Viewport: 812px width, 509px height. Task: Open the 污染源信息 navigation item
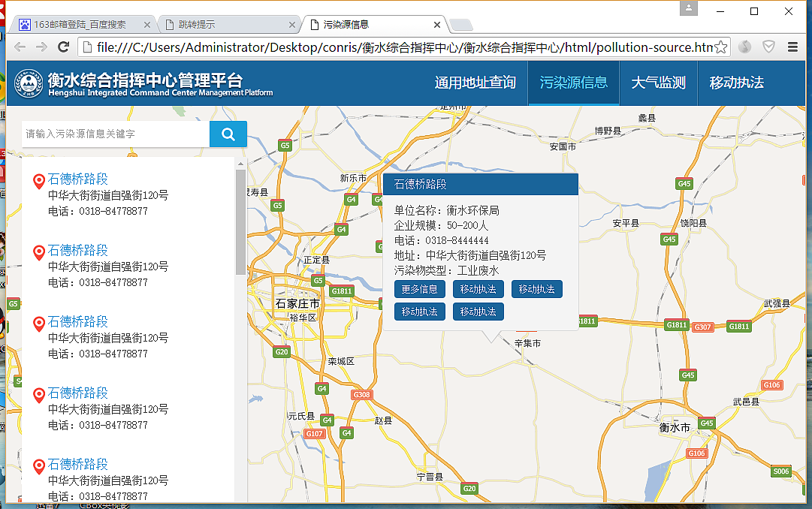tap(573, 83)
